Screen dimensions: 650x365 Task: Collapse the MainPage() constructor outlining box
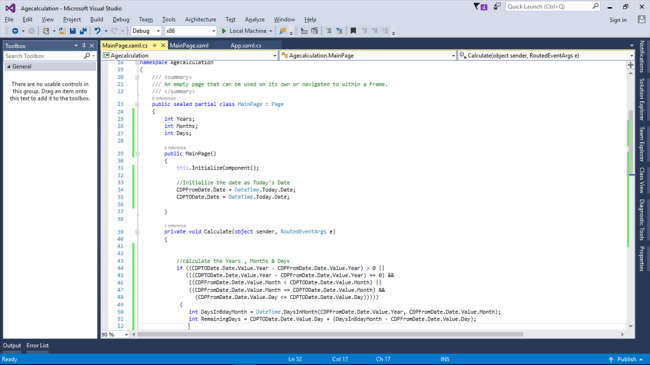coord(137,154)
